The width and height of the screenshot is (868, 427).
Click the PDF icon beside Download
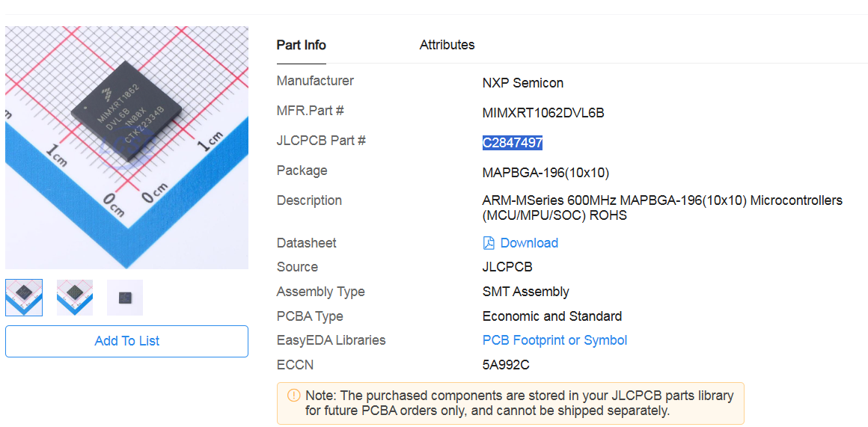489,243
